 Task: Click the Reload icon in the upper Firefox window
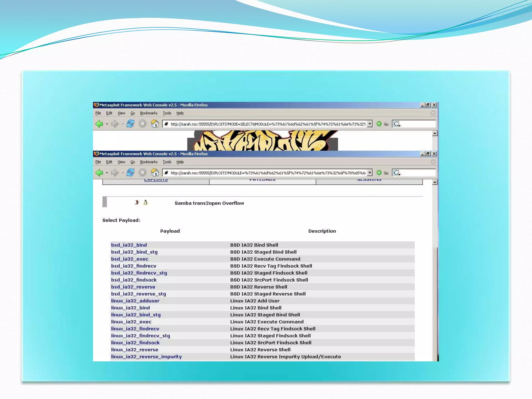point(130,124)
